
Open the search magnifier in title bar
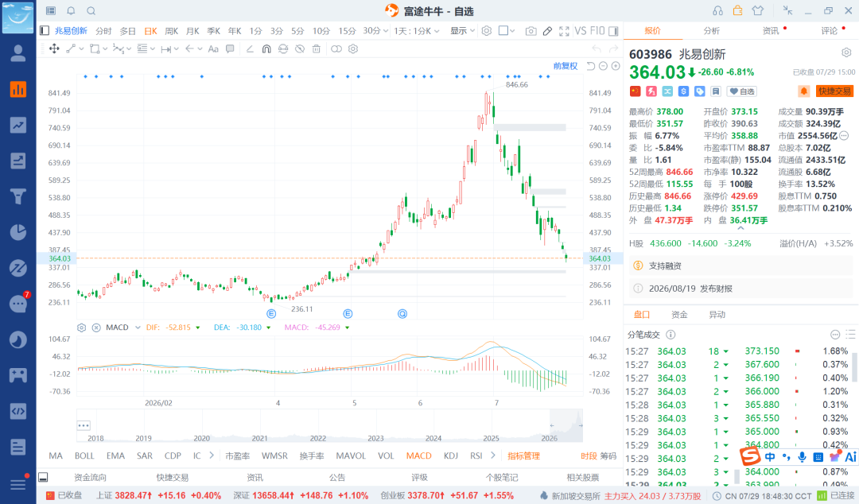click(x=91, y=10)
